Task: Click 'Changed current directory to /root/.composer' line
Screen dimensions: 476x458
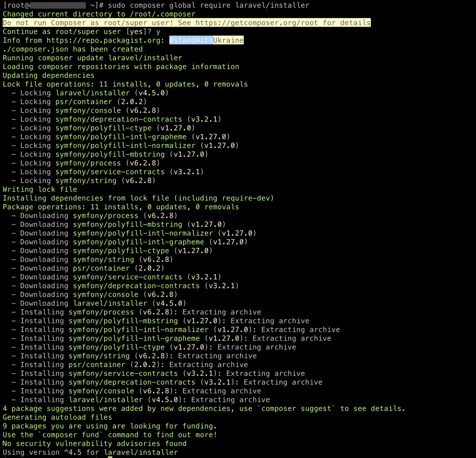Action: (x=99, y=14)
